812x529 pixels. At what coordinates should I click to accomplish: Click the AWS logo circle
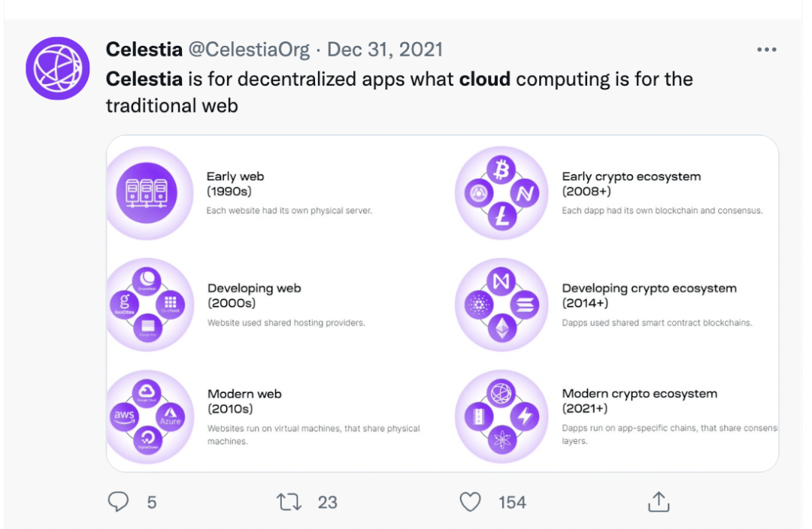[123, 416]
